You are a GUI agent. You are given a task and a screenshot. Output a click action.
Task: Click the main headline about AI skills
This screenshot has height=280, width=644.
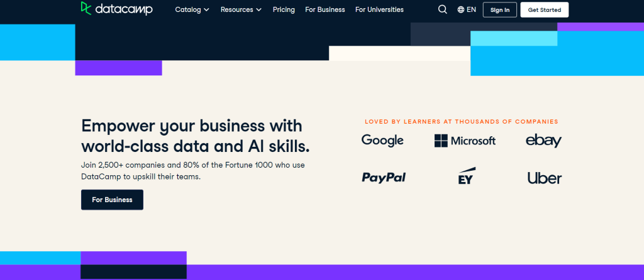[195, 136]
